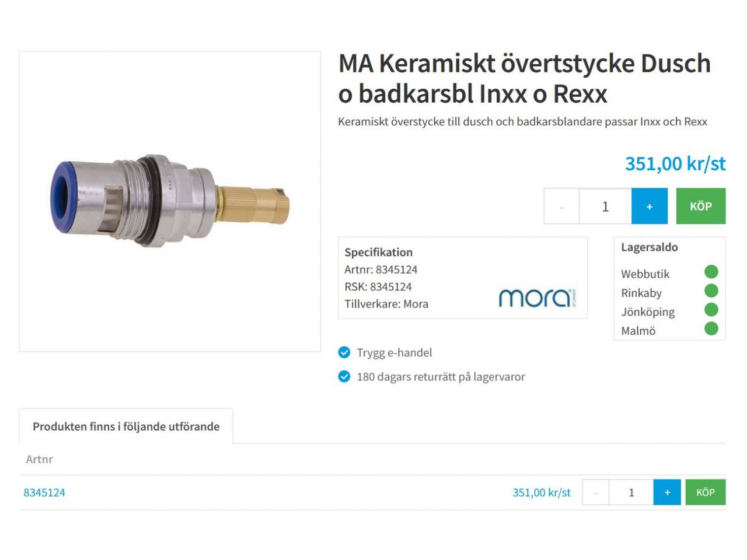The image size is (747, 560).
Task: Increase quantity with top plus button
Action: 649,206
